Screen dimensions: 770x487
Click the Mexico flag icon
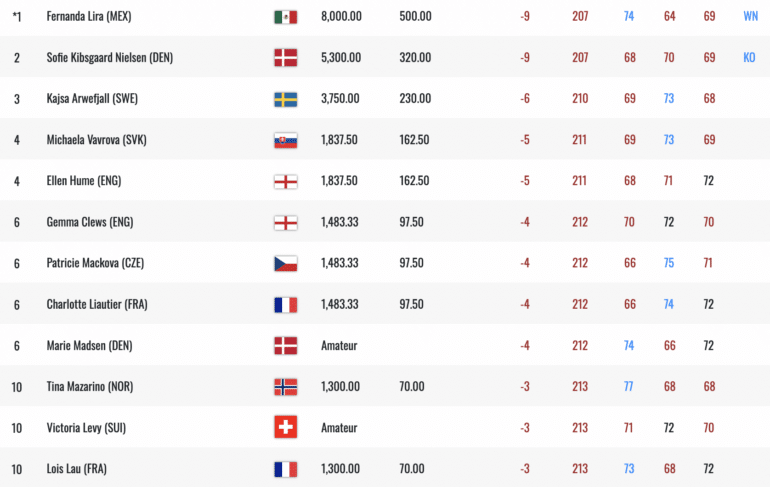pyautogui.click(x=285, y=17)
